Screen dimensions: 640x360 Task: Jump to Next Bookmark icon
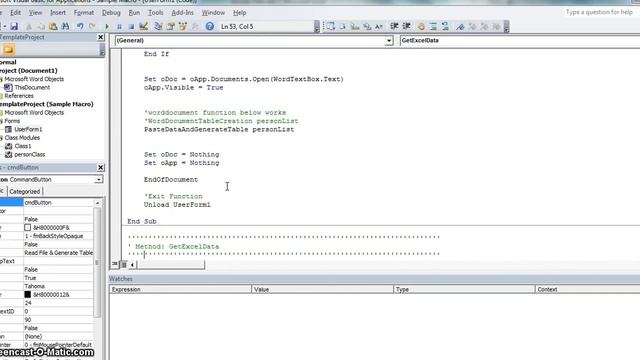click(472, 27)
